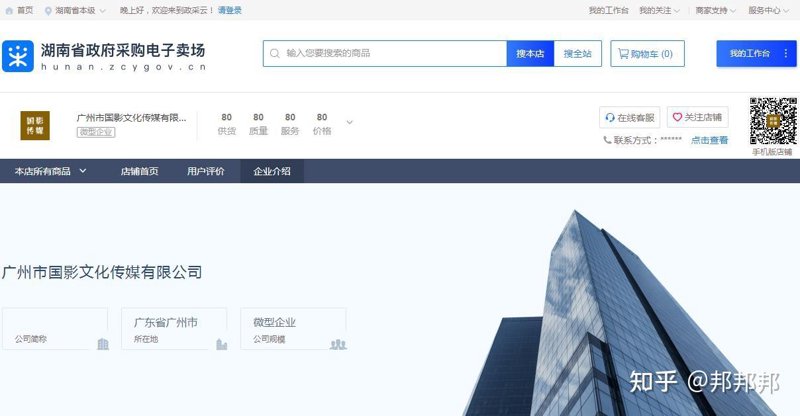
Task: Open the 购物车 (0) cart button
Action: (647, 54)
